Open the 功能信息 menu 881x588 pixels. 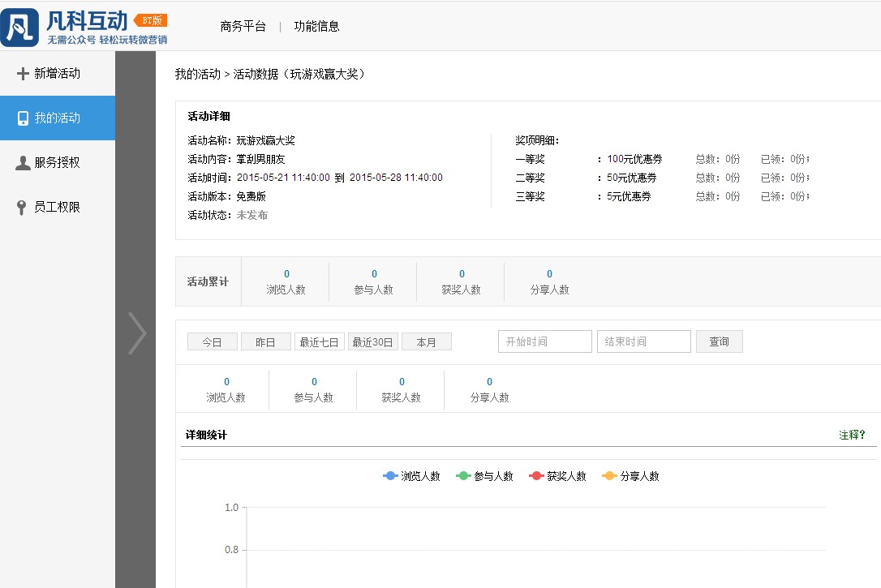click(x=317, y=27)
